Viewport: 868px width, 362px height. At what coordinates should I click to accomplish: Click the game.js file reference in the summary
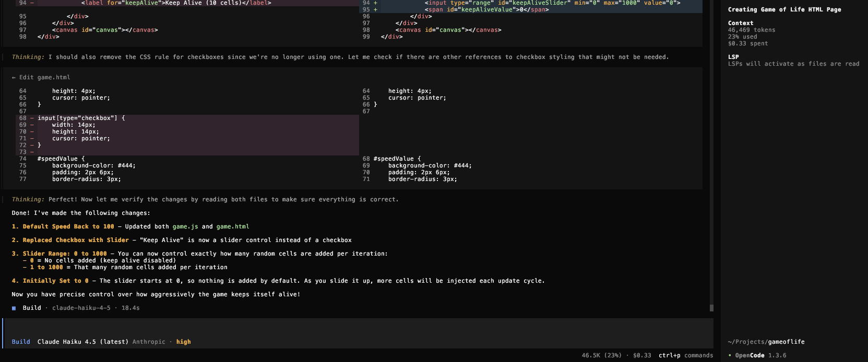pos(185,227)
